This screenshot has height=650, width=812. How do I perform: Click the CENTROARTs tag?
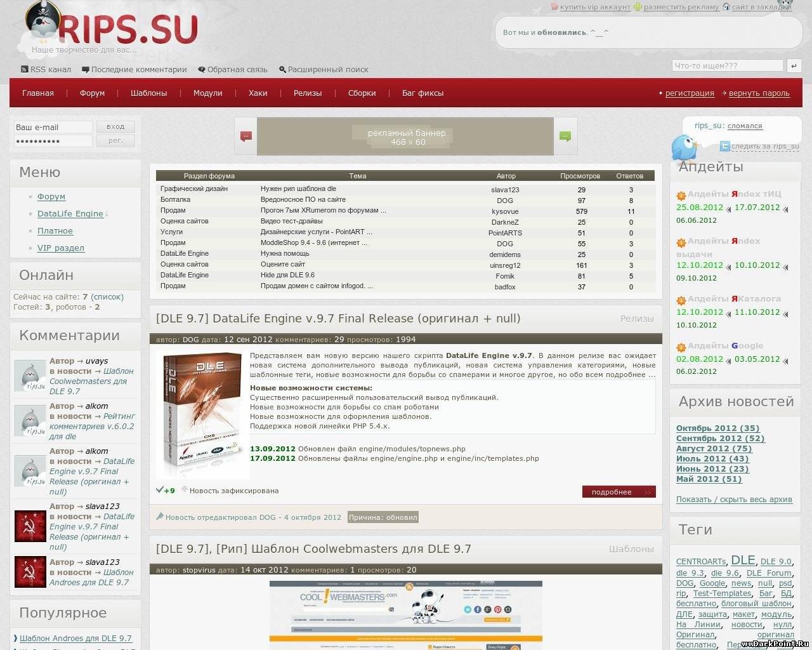(701, 562)
